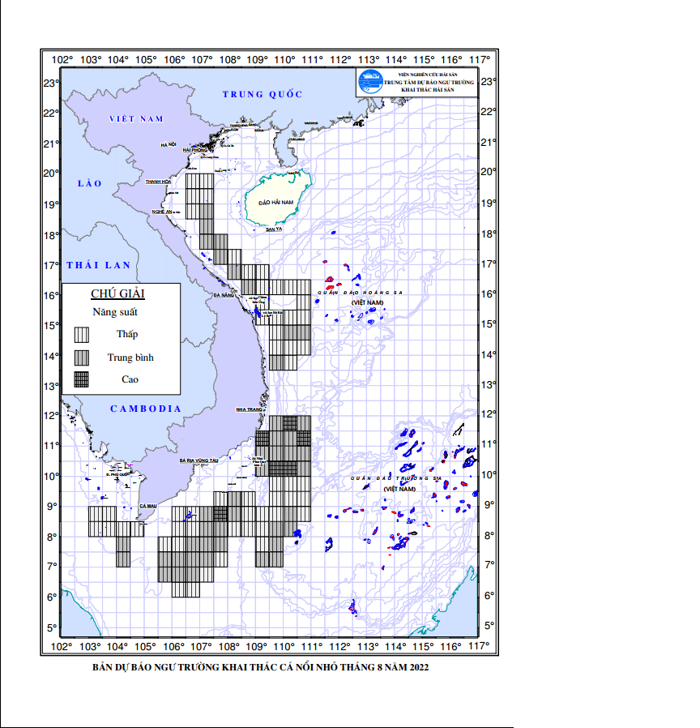
Task: Click the Quần đảo Hoàng Sa label
Action: coord(360,293)
